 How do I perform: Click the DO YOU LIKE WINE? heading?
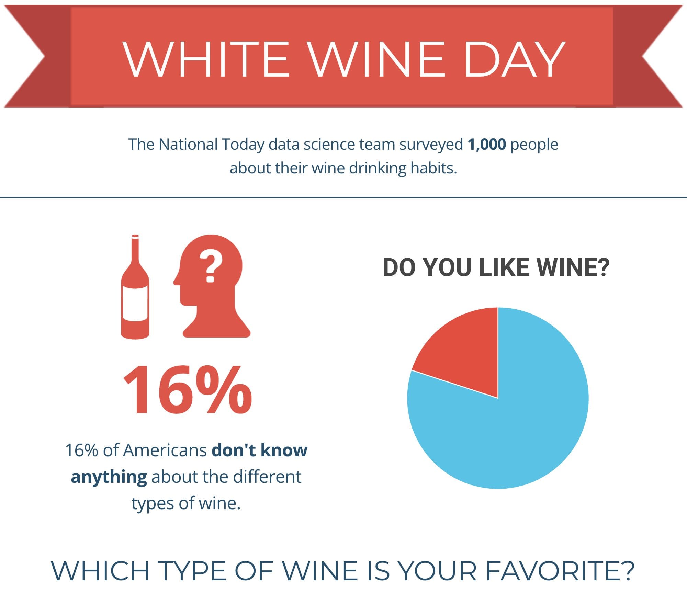pos(496,267)
